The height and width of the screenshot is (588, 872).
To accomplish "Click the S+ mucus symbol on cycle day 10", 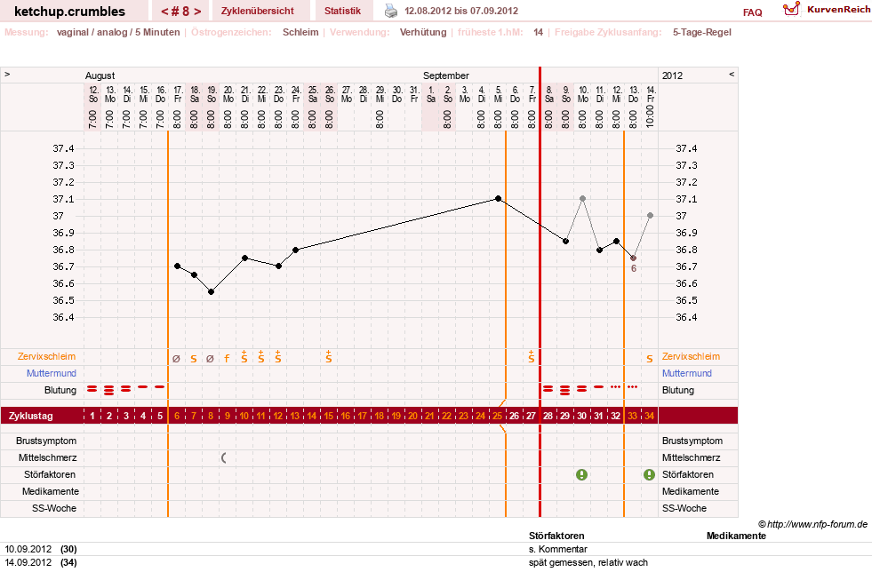I will [244, 357].
